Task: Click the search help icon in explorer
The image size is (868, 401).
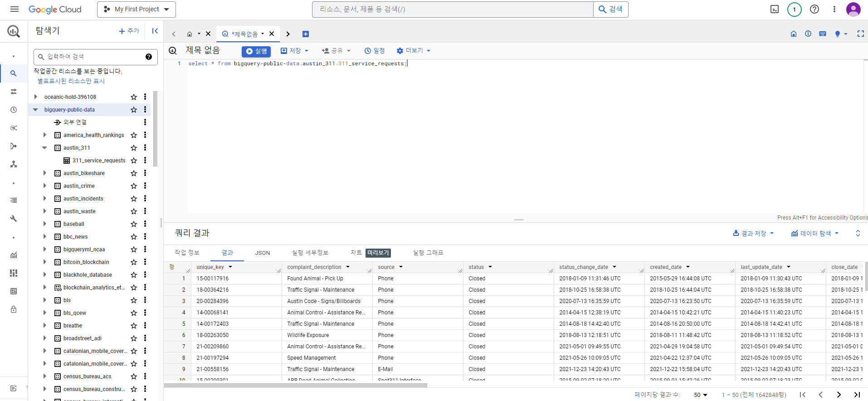Action: pos(149,57)
